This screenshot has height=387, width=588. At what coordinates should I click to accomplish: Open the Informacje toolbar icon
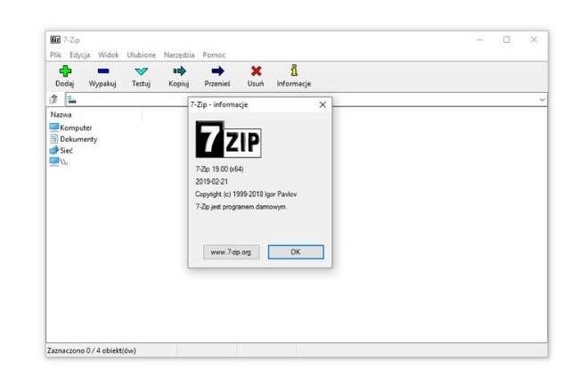(294, 70)
